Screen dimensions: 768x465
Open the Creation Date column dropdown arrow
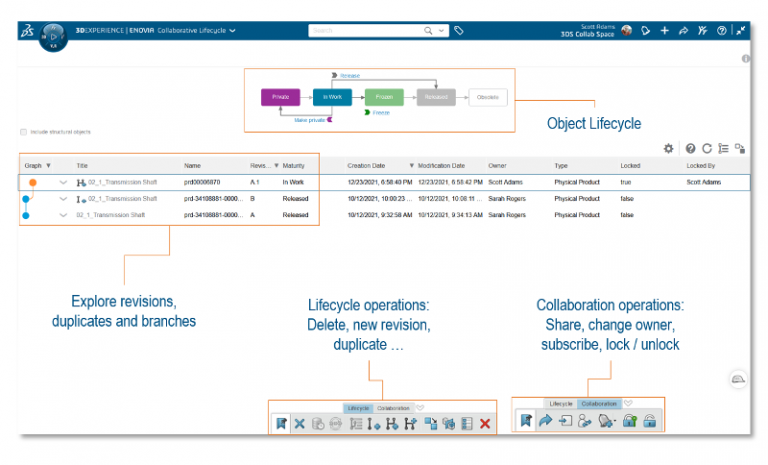click(411, 166)
